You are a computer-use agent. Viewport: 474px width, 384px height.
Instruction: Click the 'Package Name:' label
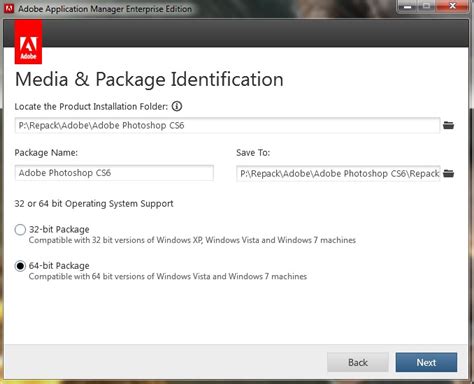pos(46,153)
